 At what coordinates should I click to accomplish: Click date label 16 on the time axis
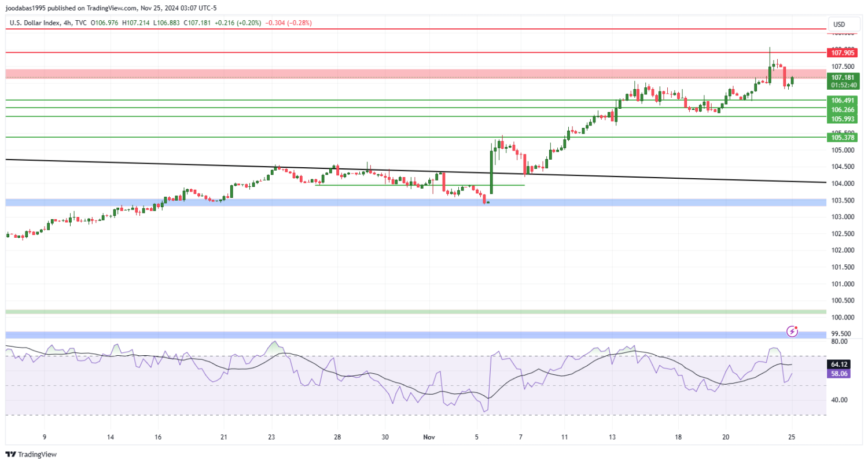(x=159, y=437)
